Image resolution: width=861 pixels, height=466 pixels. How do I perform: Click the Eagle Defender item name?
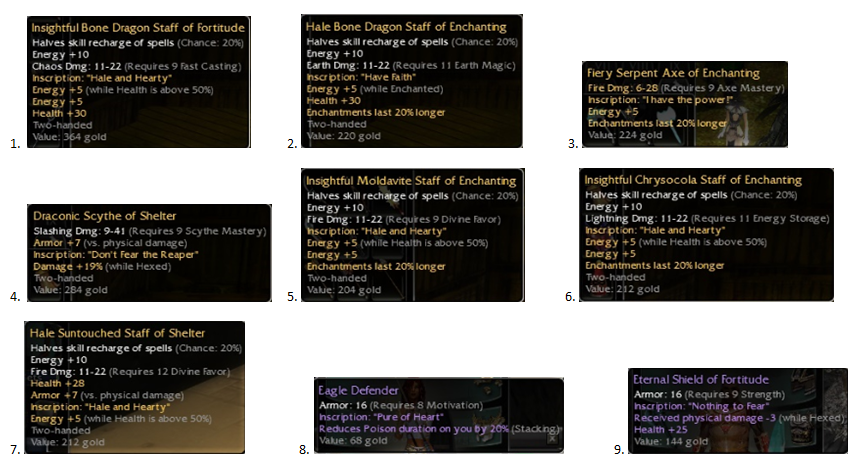(358, 390)
